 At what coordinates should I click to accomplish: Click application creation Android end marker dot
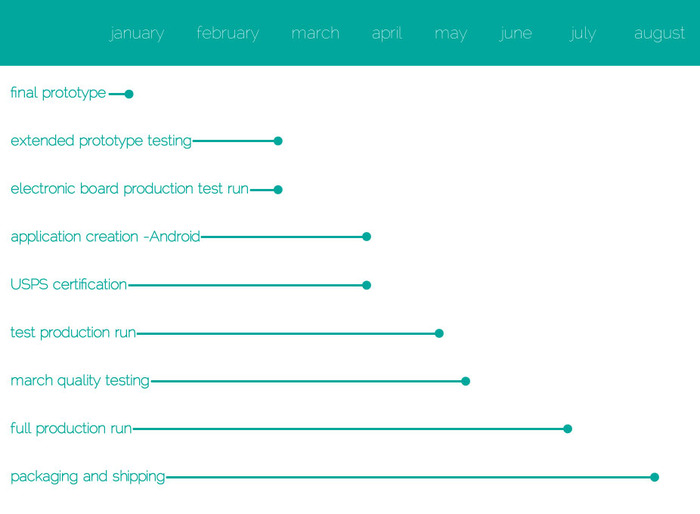tap(367, 237)
